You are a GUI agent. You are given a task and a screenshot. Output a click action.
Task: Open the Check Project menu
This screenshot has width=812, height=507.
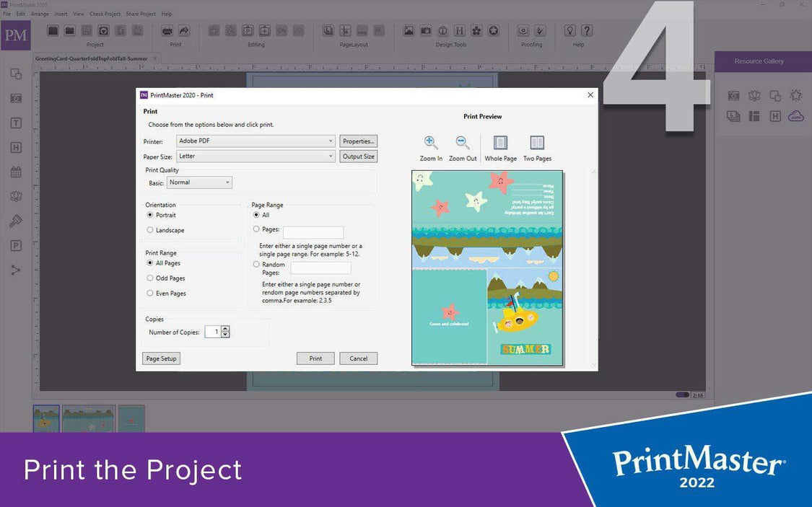click(x=105, y=13)
